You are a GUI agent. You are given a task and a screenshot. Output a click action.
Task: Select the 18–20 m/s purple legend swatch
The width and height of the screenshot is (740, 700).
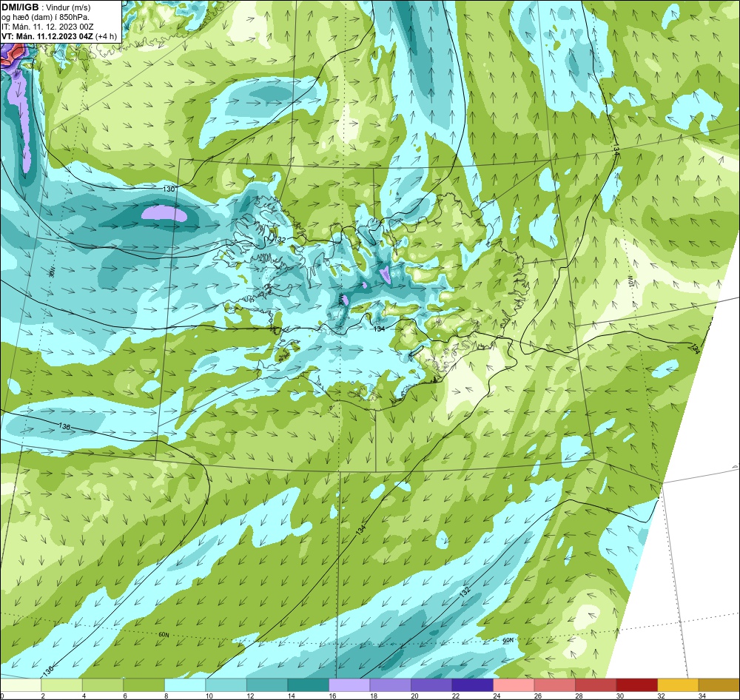pyautogui.click(x=390, y=685)
